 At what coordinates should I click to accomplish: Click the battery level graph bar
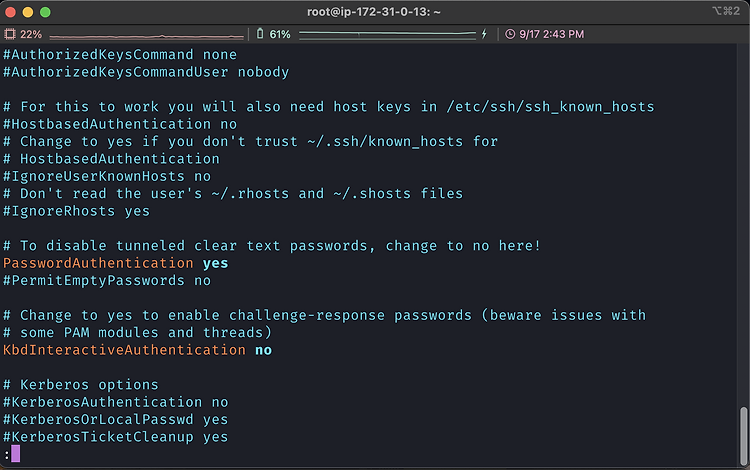[x=387, y=34]
